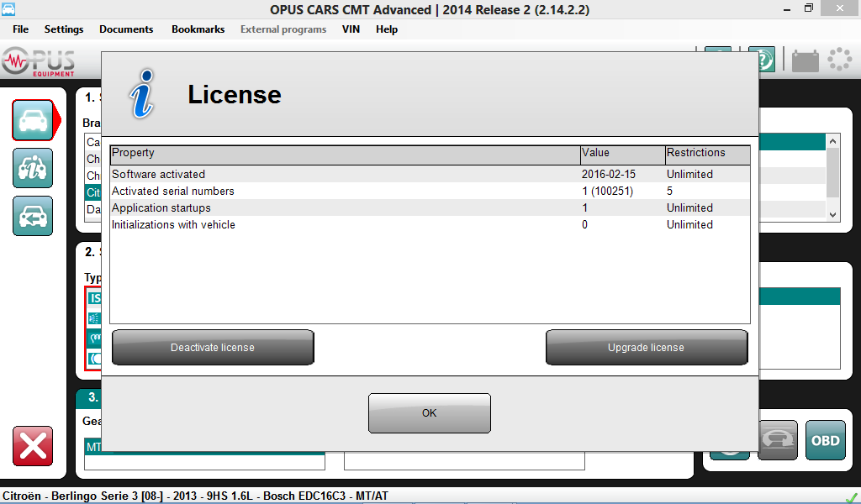Select the car with left arrow icon
Image resolution: width=861 pixels, height=504 pixels.
(x=33, y=216)
